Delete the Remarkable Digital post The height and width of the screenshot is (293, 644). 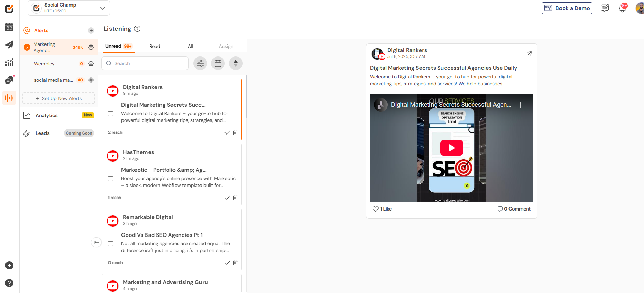tap(235, 263)
